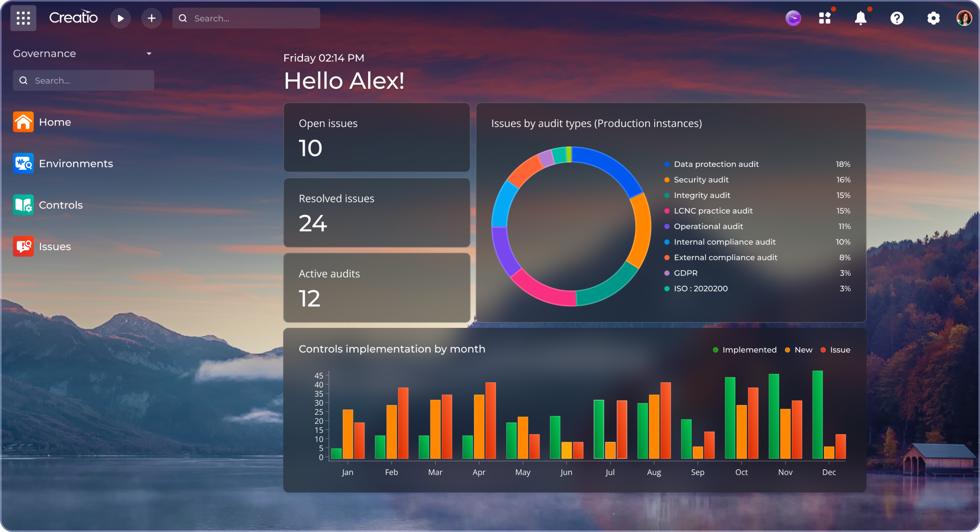Click the help question mark icon
This screenshot has width=980, height=532.
[897, 18]
